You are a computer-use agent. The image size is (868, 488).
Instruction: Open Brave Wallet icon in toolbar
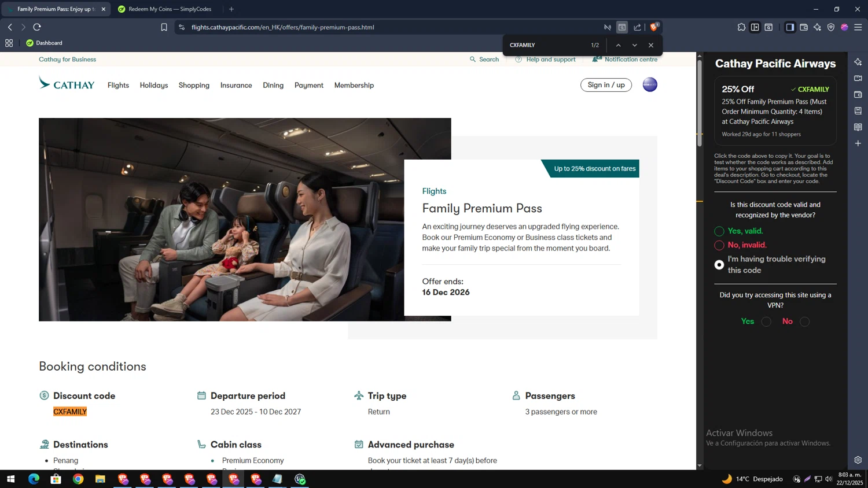click(x=804, y=27)
